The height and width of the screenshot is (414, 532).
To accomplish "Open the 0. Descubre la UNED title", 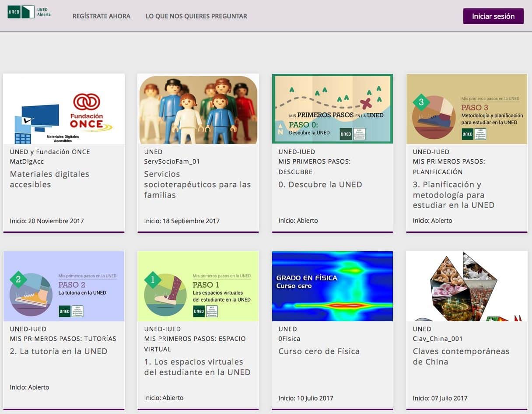I will click(x=320, y=185).
